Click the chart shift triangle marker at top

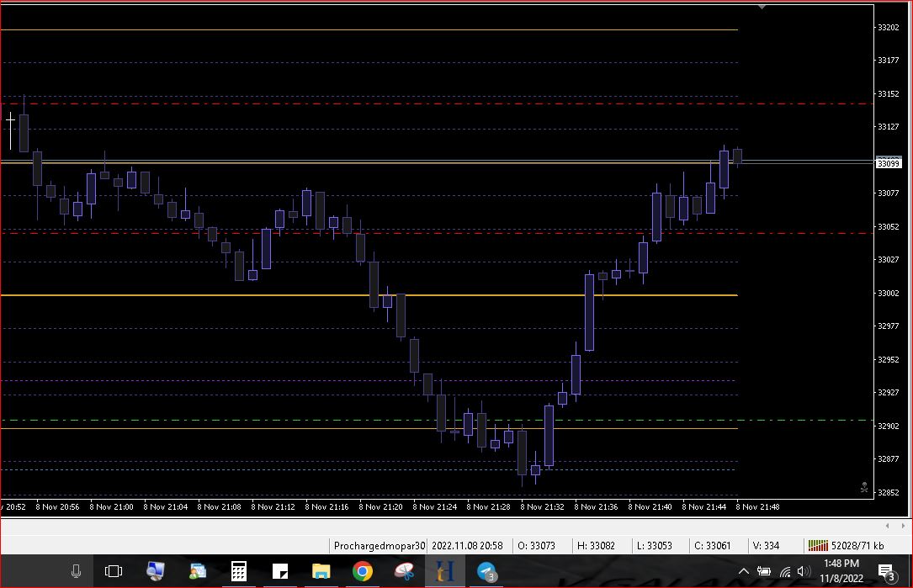(762, 7)
